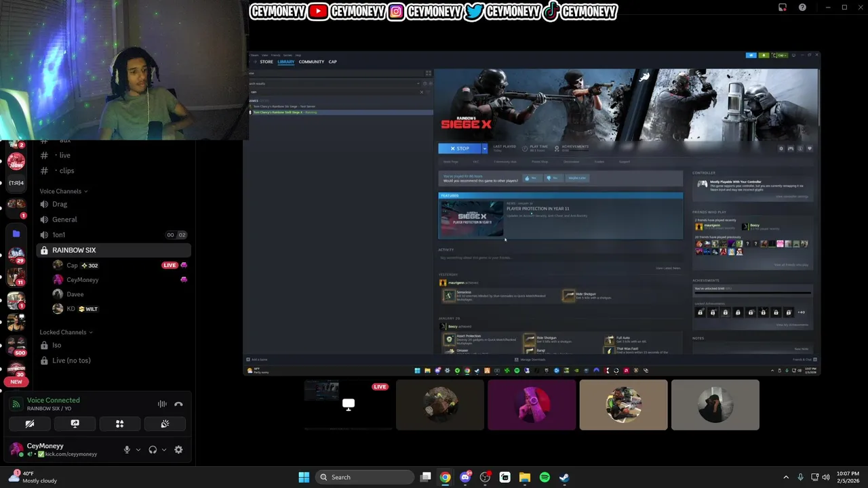This screenshot has width=868, height=488.
Task: Open Discord inbox icon at top right
Action: point(783,7)
